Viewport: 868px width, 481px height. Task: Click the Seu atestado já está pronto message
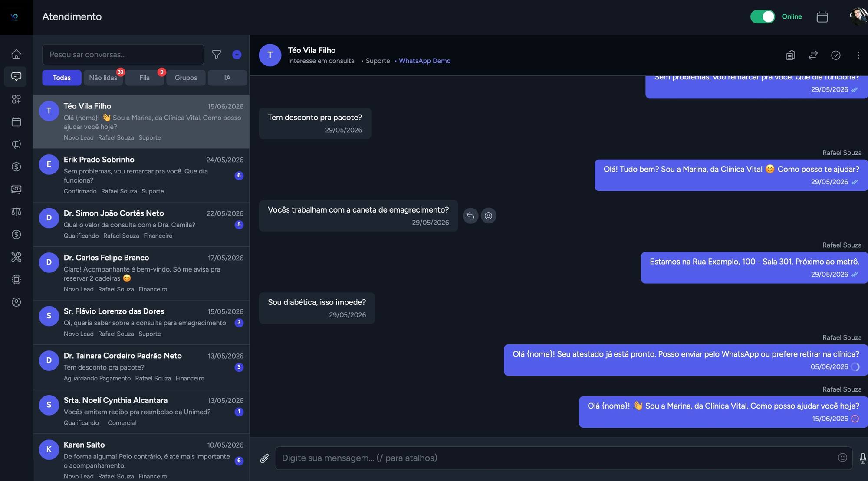pos(686,360)
